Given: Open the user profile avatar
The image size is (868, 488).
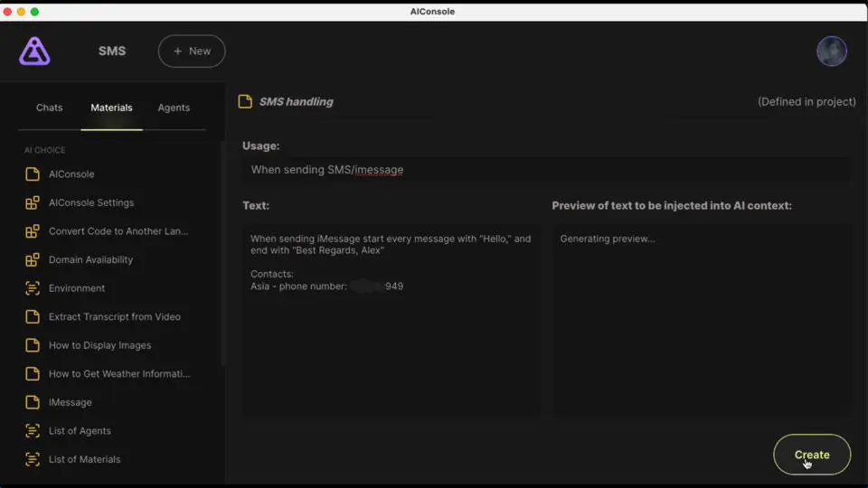Looking at the screenshot, I should tap(831, 52).
